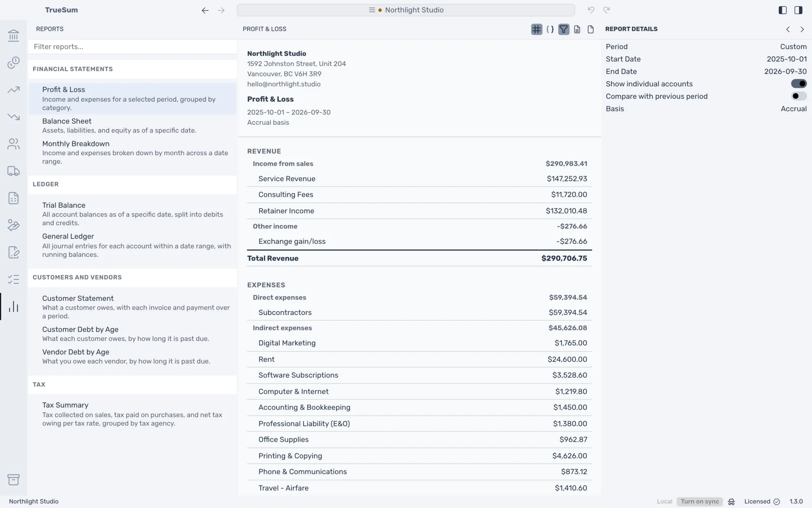Edit the Start Date value 2025-10-01

[786, 59]
